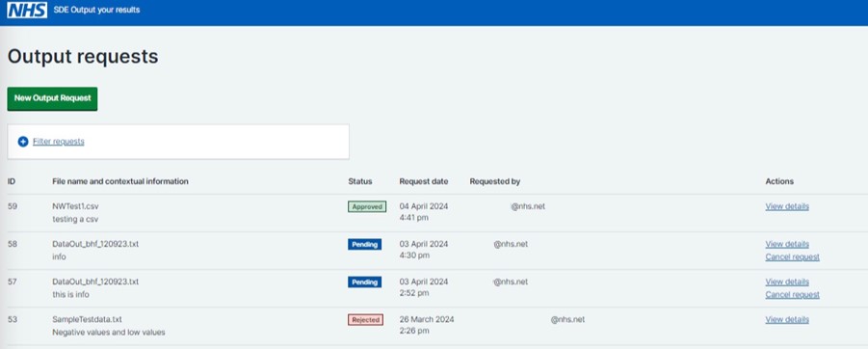Screen dimensions: 868x349
Task: Cancel request ID 57
Action: click(x=792, y=295)
